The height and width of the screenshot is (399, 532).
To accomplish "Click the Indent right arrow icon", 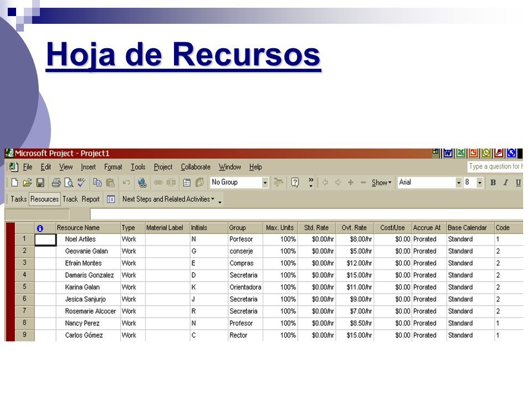I will [338, 182].
